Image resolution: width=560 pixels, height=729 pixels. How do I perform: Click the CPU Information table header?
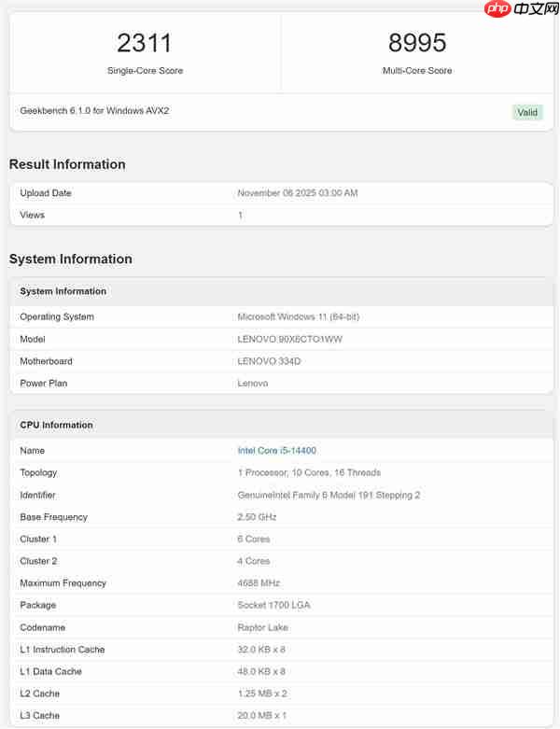point(56,425)
